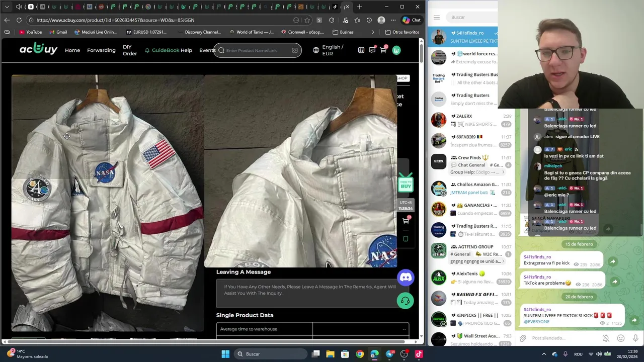Click the left NASA jacket product image
644x362 pixels.
108,203
